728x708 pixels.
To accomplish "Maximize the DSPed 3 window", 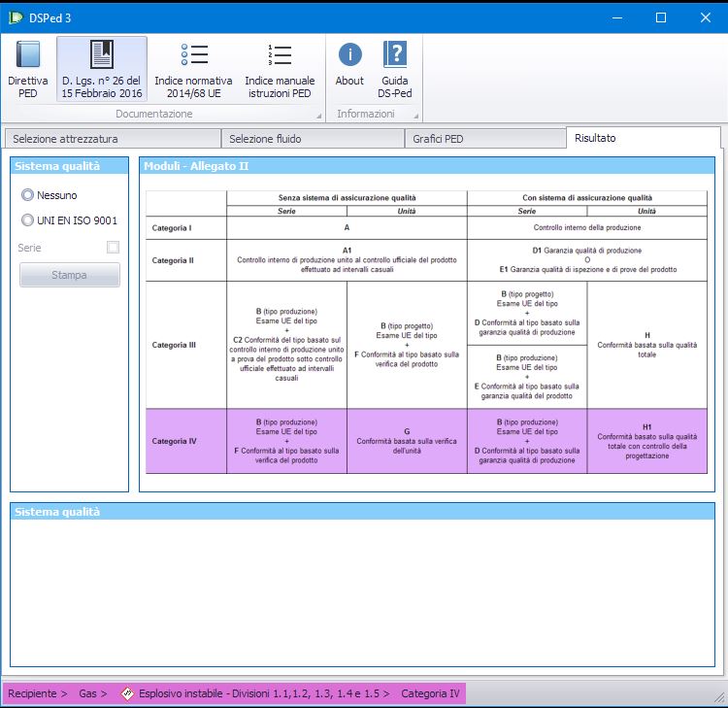I will click(x=661, y=17).
